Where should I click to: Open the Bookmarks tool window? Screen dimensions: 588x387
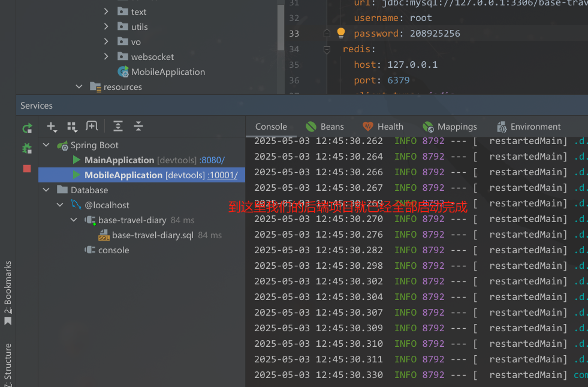coord(8,292)
